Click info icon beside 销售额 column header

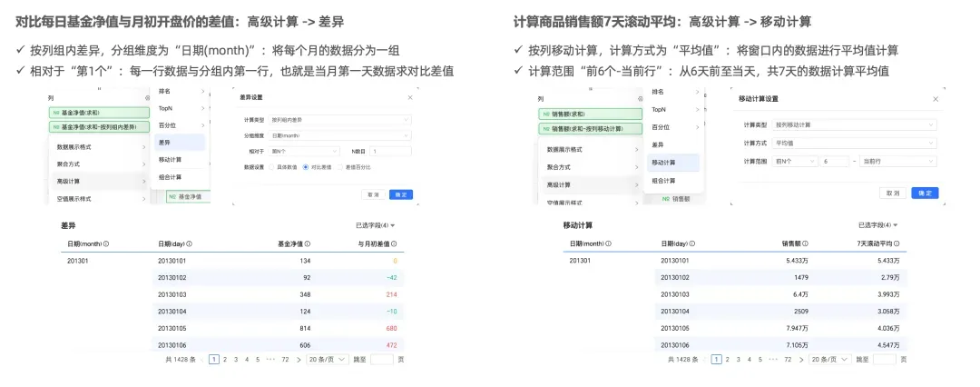[x=805, y=243]
